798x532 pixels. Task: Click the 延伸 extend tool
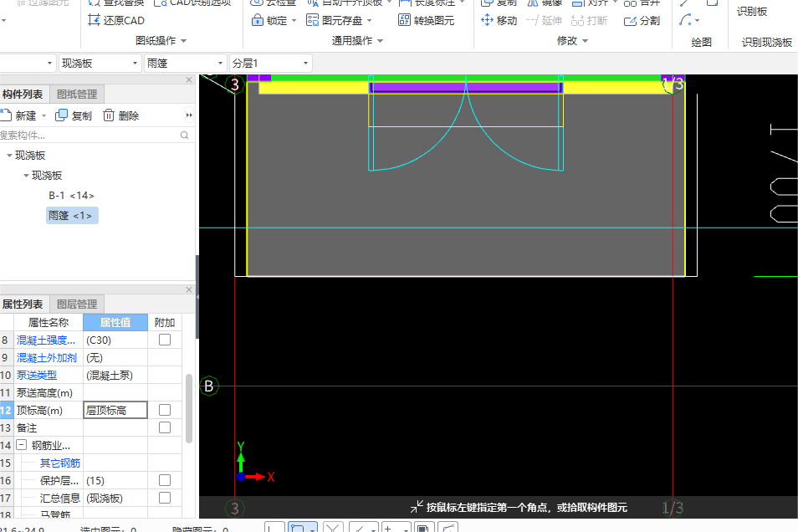point(544,20)
